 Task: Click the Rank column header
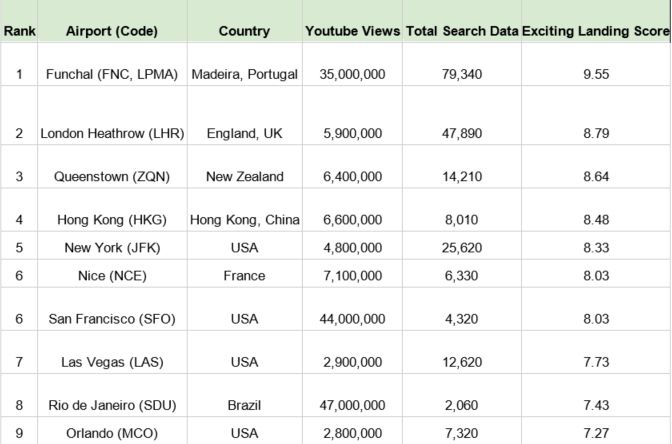(x=19, y=31)
